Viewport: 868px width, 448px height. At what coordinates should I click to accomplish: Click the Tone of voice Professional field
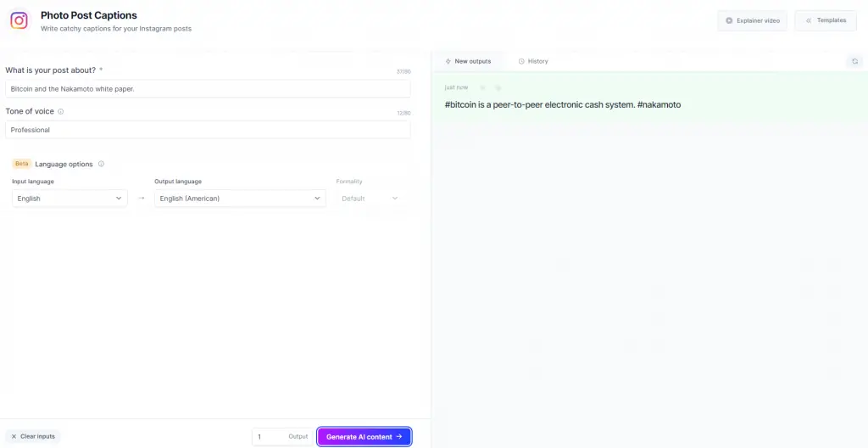click(x=209, y=130)
